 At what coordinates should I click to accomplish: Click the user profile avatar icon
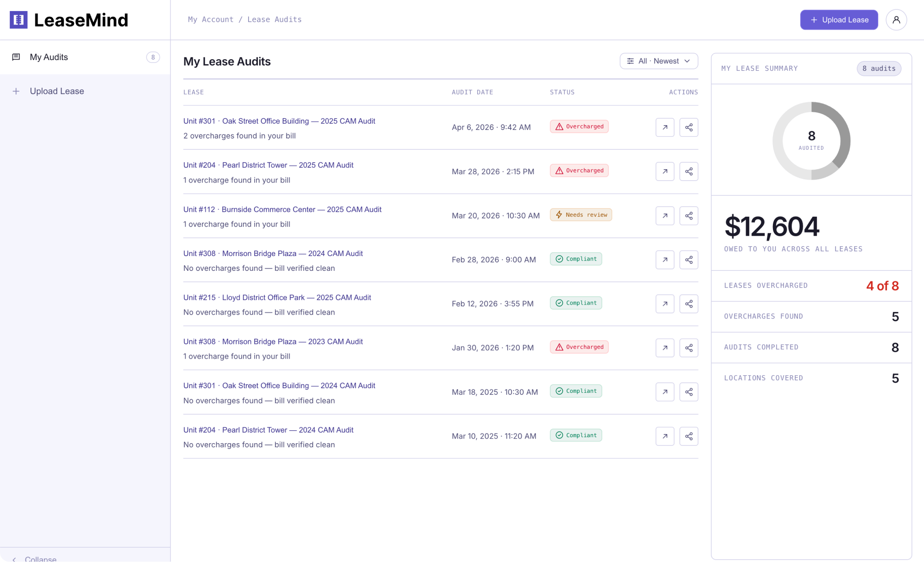(896, 20)
